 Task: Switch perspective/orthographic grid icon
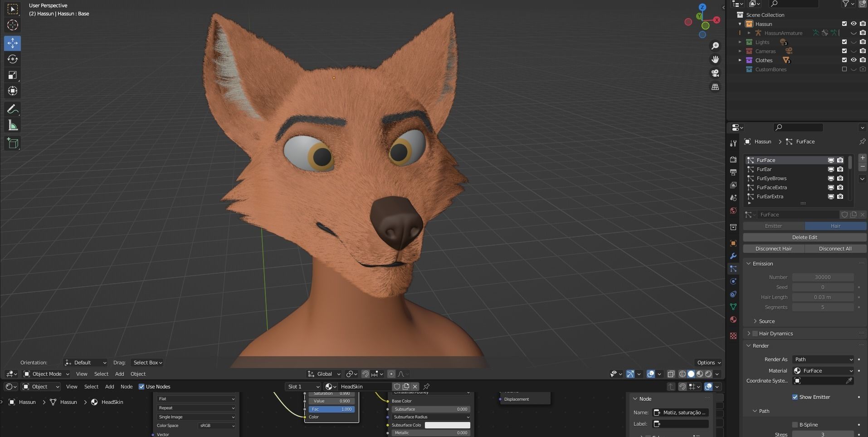click(715, 87)
